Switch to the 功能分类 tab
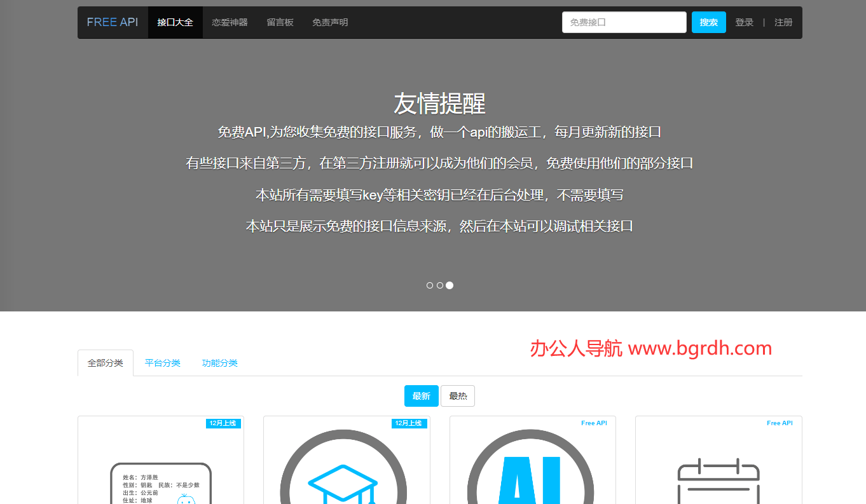 coord(220,363)
